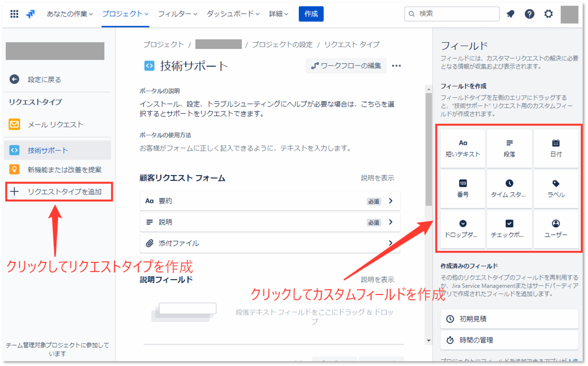This screenshot has height=366, width=588.
Task: Select the チェックボックス field type
Action: tap(509, 229)
